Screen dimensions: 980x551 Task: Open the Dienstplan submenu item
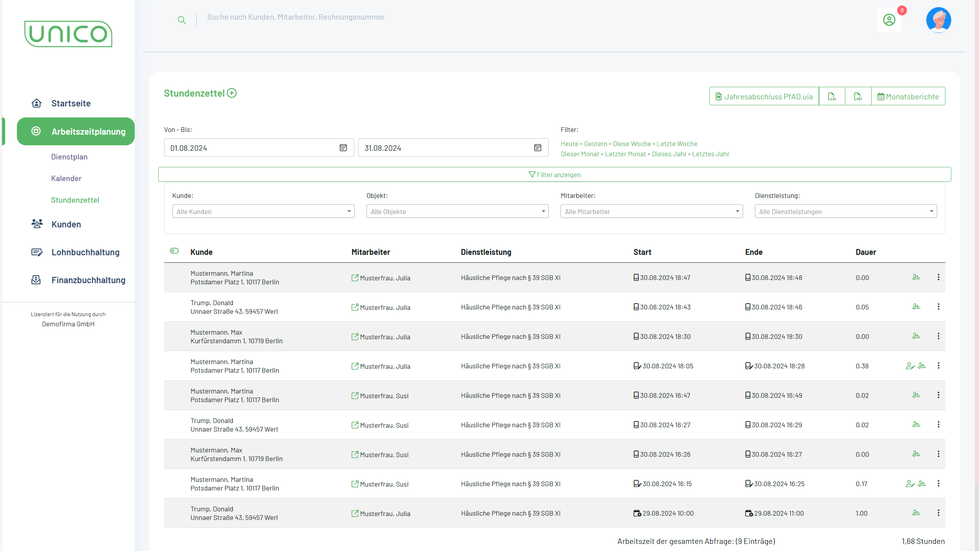point(69,157)
